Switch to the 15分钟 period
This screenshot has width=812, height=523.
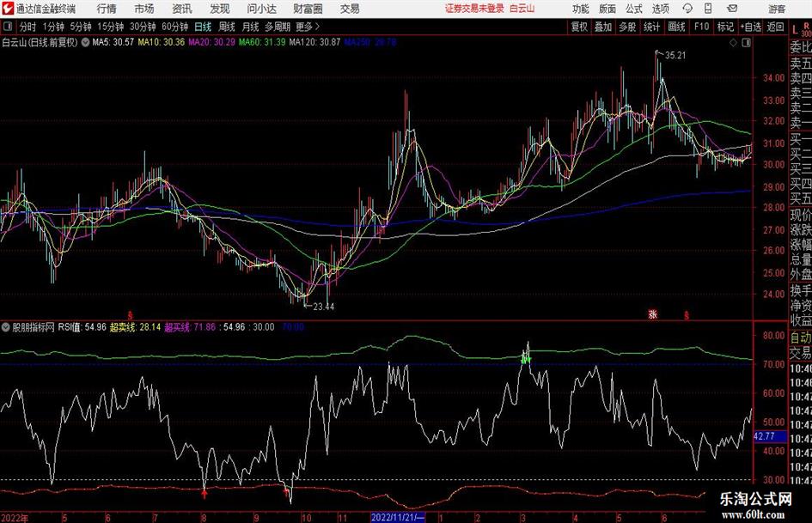[110, 27]
